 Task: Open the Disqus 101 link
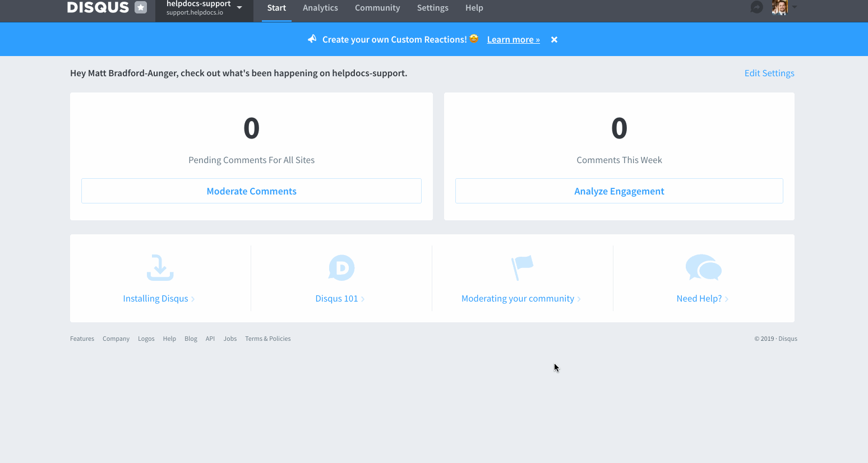[340, 298]
